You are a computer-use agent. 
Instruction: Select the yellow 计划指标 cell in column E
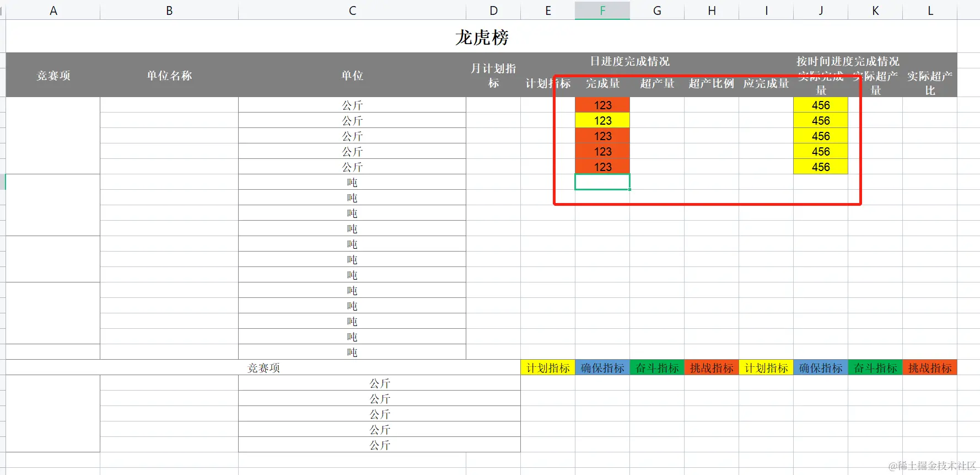pyautogui.click(x=548, y=367)
